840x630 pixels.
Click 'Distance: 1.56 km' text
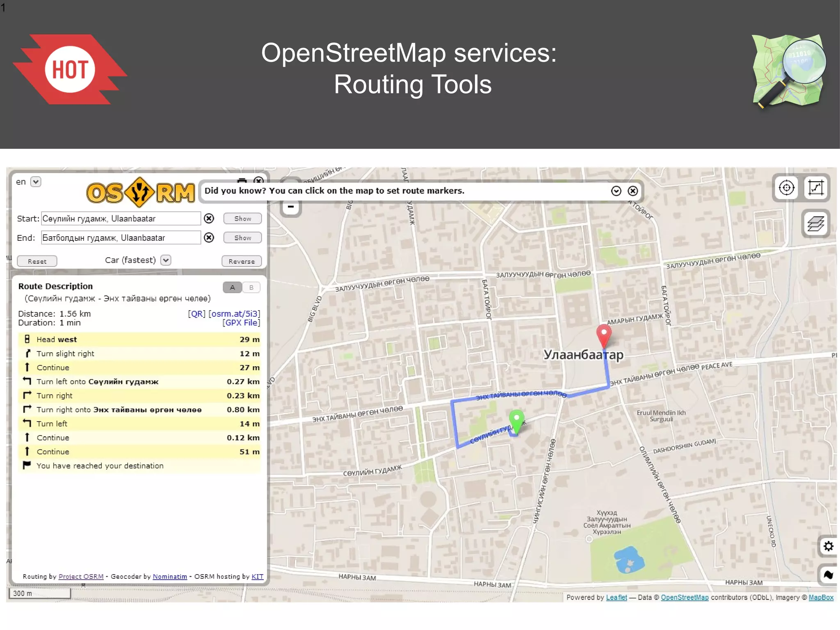click(x=55, y=314)
